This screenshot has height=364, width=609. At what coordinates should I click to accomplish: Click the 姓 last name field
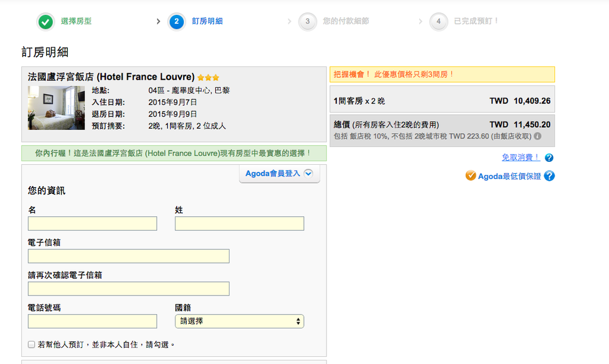point(239,224)
